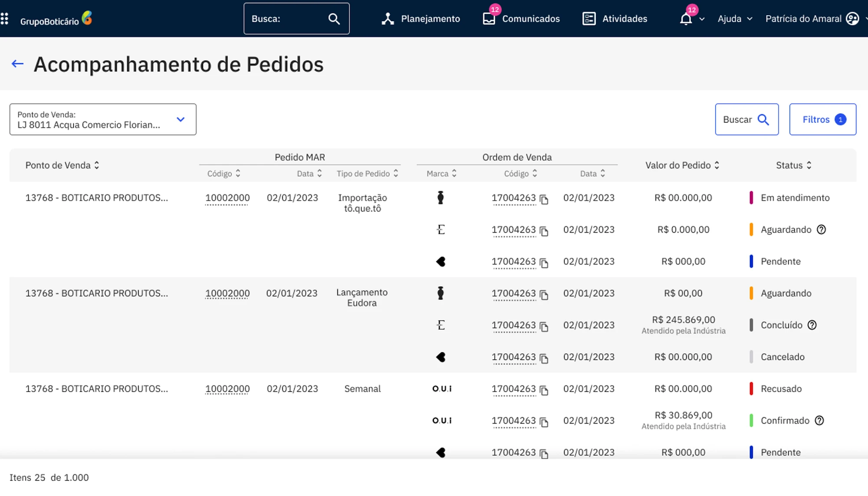868x496 pixels.
Task: Open Comunicados inbox
Action: (x=521, y=19)
